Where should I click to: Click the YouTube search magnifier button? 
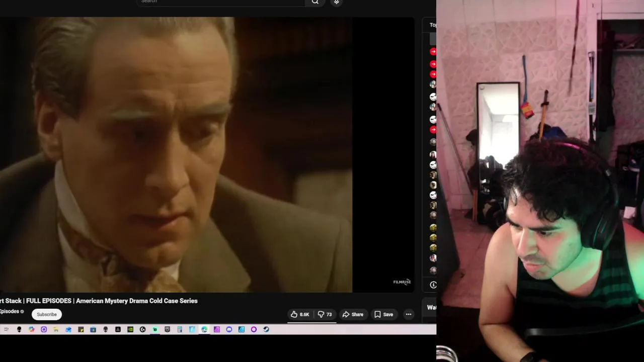pyautogui.click(x=315, y=2)
